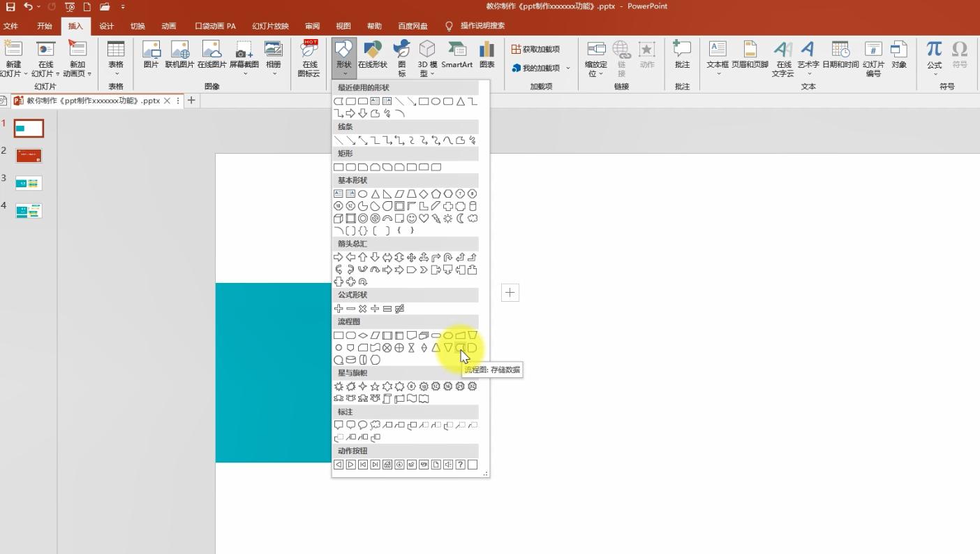Select the division sign in 公式形状
The width and height of the screenshot is (980, 554).
point(375,309)
